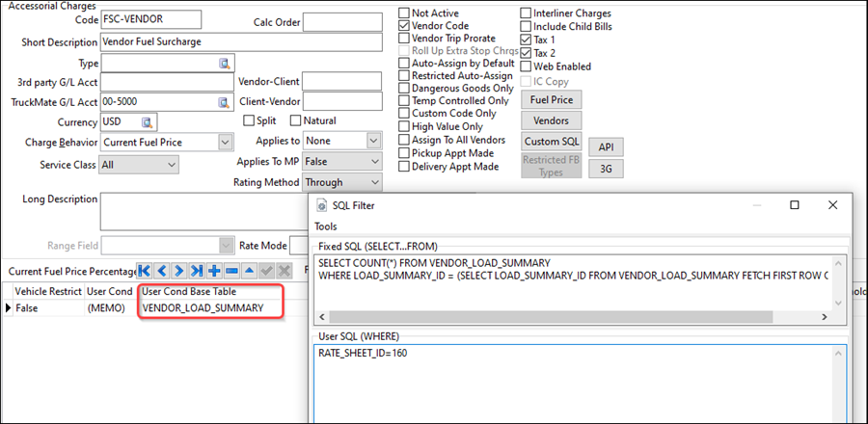Check the Natural checkbox
The height and width of the screenshot is (424, 868).
coord(296,120)
